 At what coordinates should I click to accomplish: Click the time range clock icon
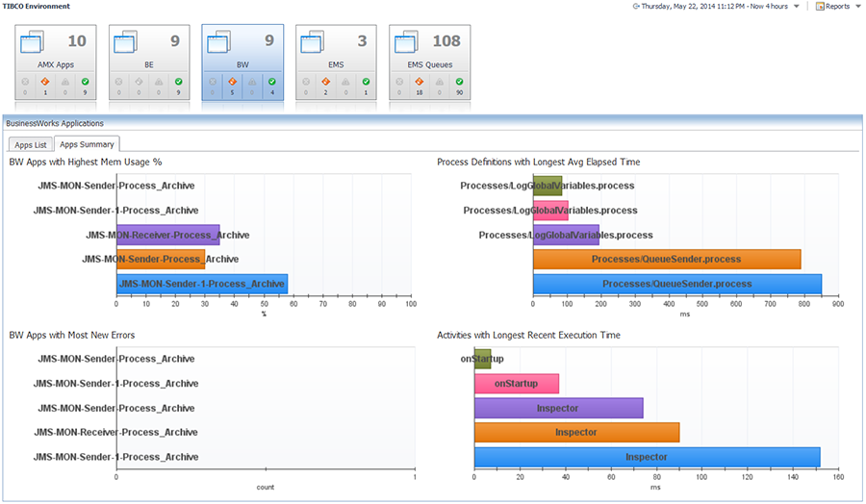click(x=636, y=6)
